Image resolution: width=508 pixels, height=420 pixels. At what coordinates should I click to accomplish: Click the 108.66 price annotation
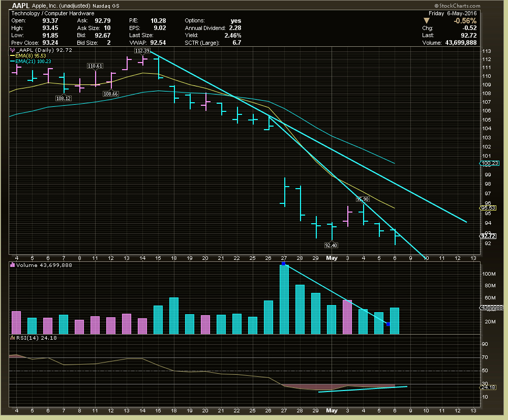click(110, 94)
